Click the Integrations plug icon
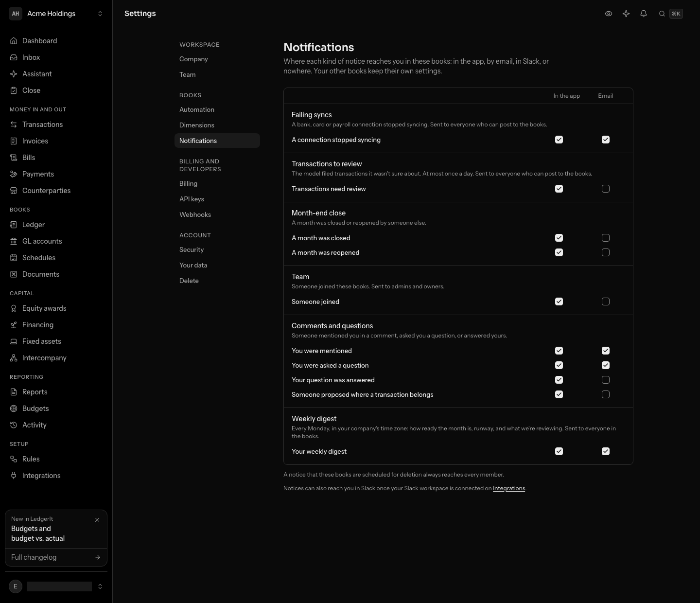Image resolution: width=700 pixels, height=603 pixels. tap(14, 476)
